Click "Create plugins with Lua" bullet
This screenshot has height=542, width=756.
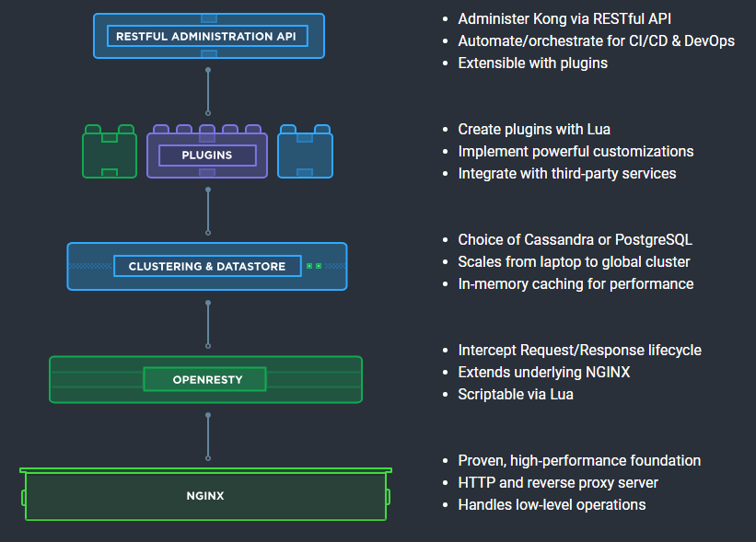pos(534,129)
